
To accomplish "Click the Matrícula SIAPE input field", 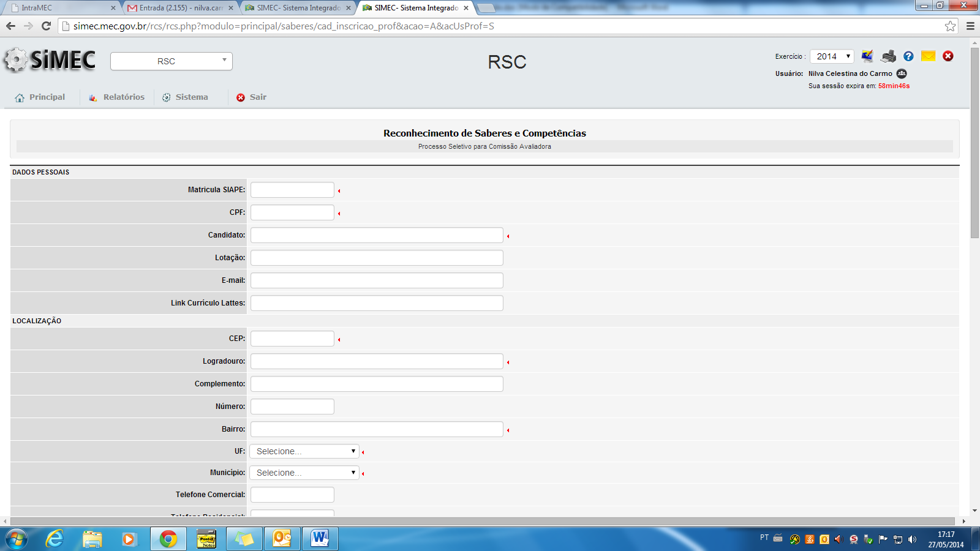I will click(292, 190).
